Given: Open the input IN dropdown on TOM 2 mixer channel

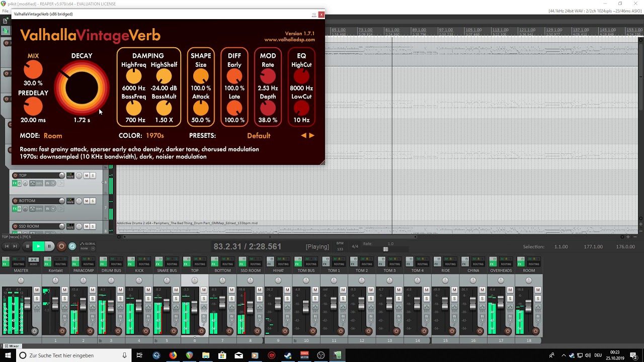Looking at the screenshot, I should pos(371,318).
